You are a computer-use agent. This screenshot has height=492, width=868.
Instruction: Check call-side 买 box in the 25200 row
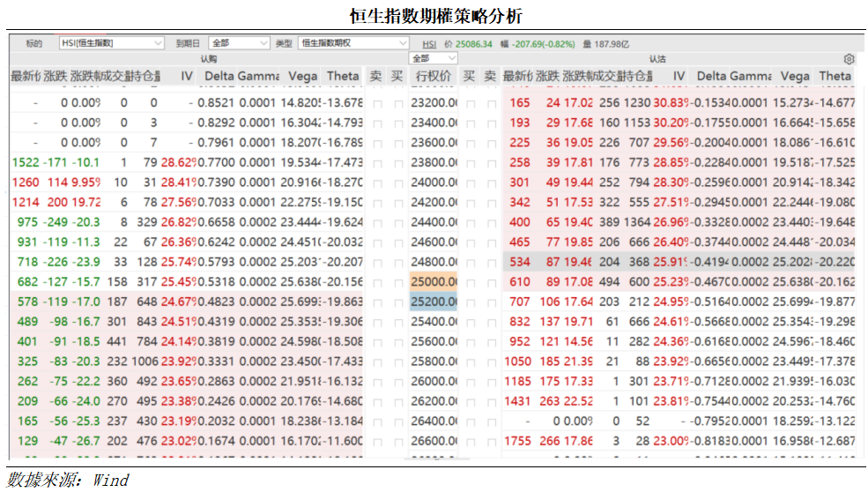(398, 303)
